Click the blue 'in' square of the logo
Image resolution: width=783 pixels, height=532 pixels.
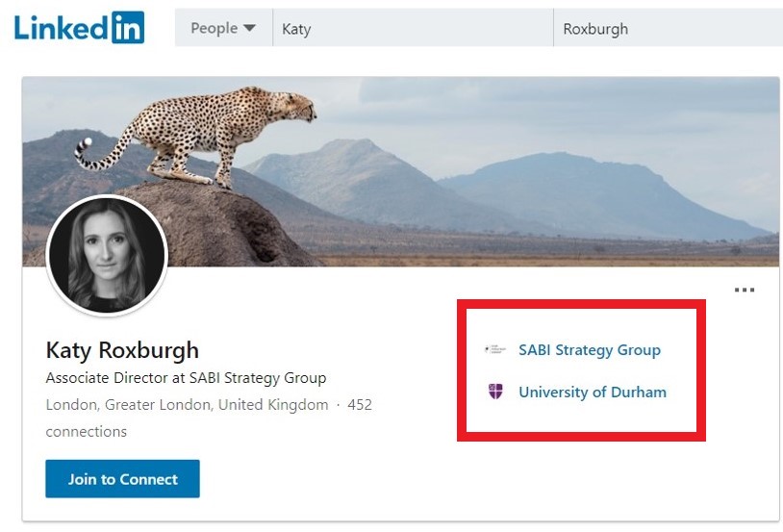(x=128, y=28)
